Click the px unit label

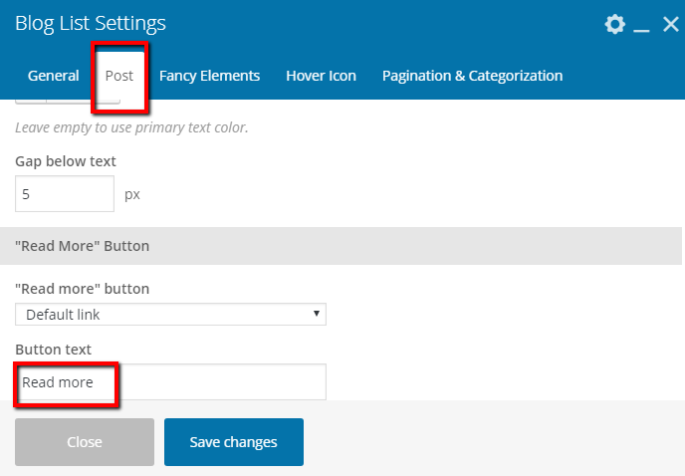click(132, 194)
